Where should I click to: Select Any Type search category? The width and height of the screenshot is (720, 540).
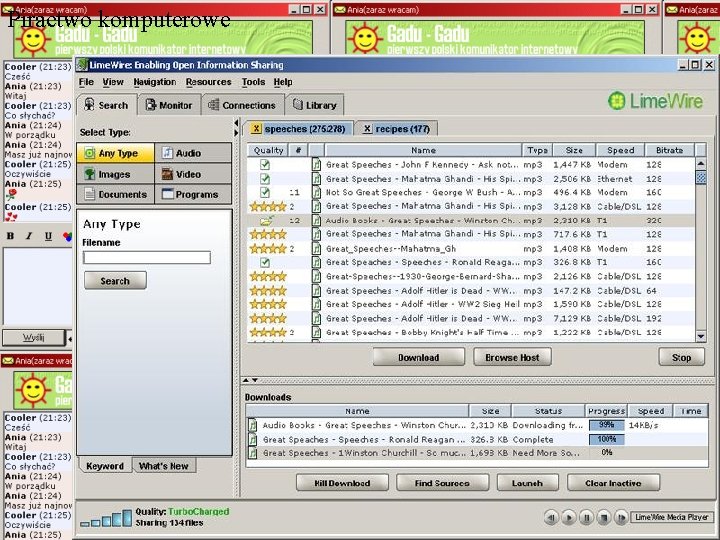[115, 153]
